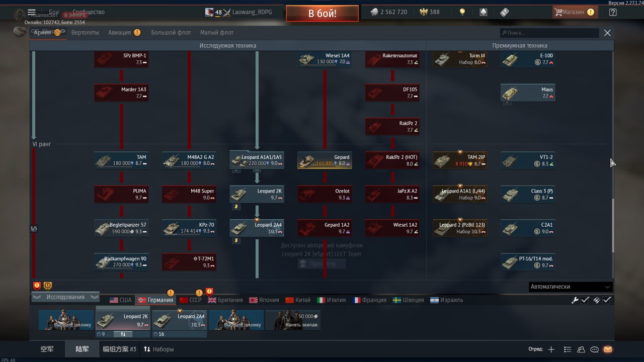The image size is (644, 362).
Task: Collapse the Исследования panel header
Action: coord(65,297)
